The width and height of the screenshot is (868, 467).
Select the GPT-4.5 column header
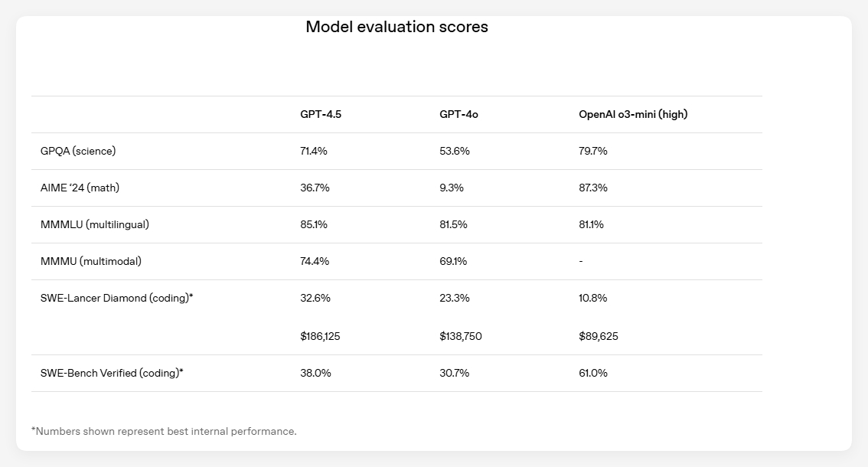321,114
